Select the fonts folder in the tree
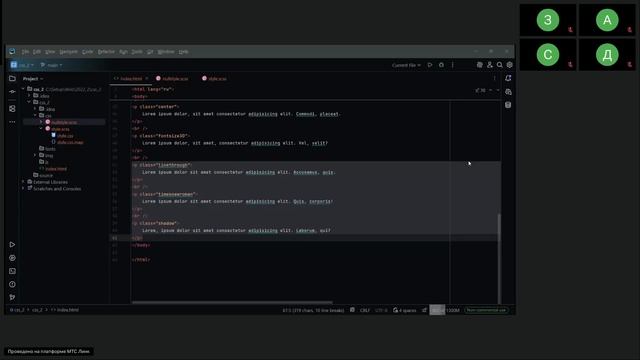640x360 pixels. tap(47, 149)
